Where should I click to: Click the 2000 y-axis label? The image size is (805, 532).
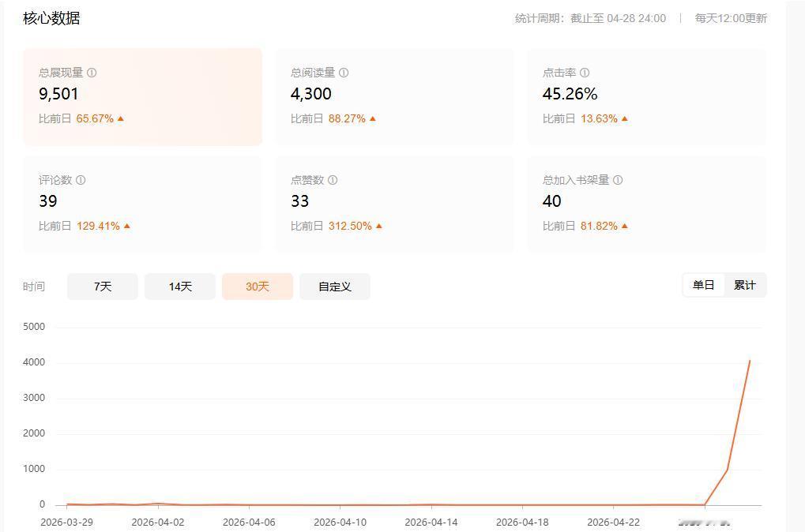[x=34, y=433]
